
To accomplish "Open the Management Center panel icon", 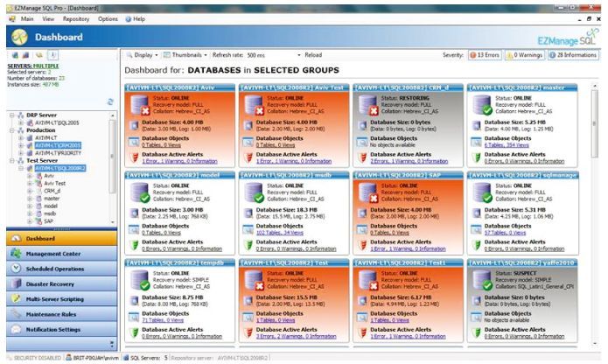I will click(17, 253).
